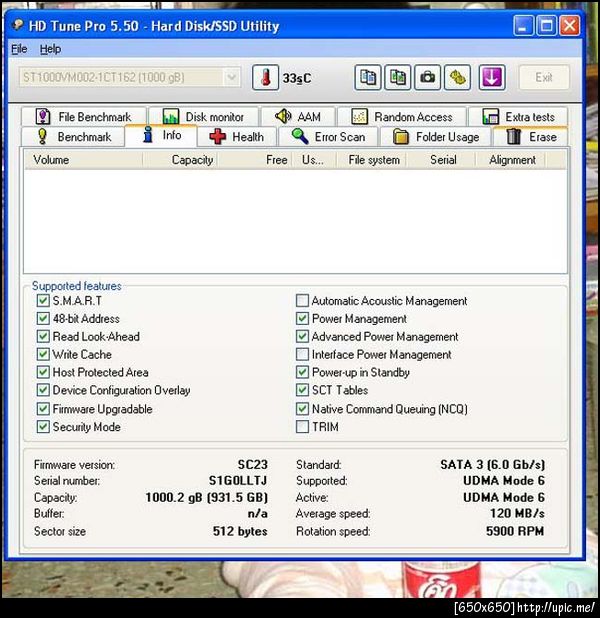Viewport: 600px width, 618px height.
Task: Open the File menu
Action: point(19,49)
